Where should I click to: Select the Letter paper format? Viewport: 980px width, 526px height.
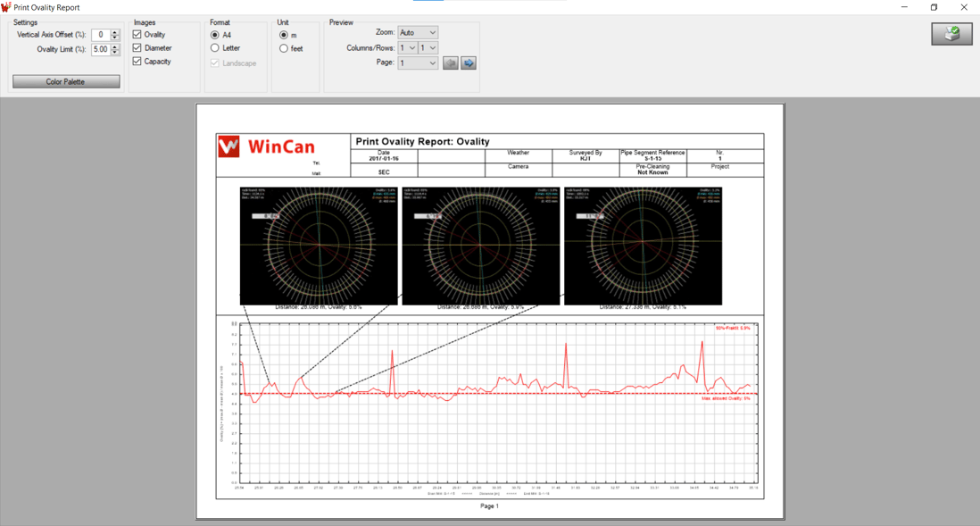pos(214,47)
